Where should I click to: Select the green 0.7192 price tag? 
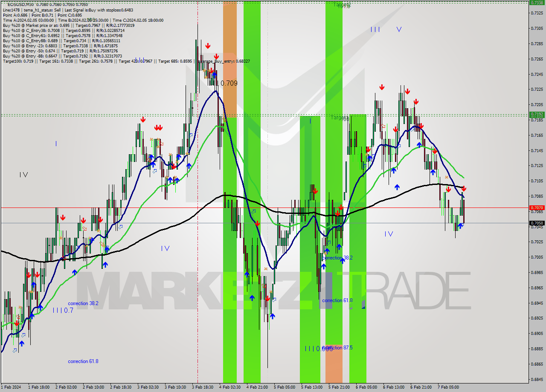pyautogui.click(x=537, y=115)
